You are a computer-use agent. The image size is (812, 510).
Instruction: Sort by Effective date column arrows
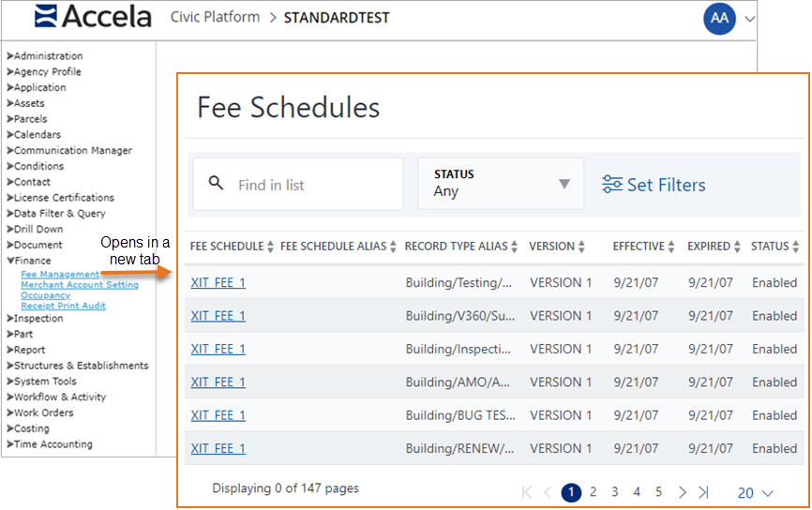[671, 247]
